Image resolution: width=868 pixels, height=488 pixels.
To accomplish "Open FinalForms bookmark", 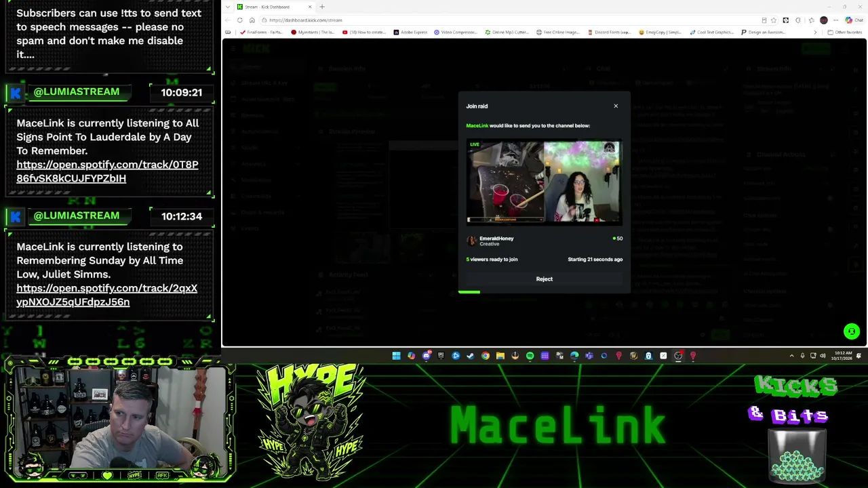I will (261, 32).
